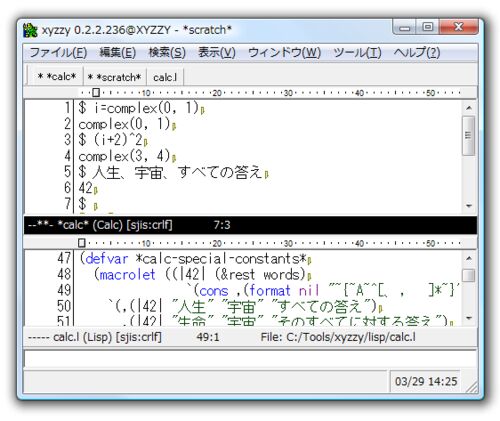Switch to the *calc* buffer tab
Image resolution: width=500 pixels, height=421 pixels.
56,76
